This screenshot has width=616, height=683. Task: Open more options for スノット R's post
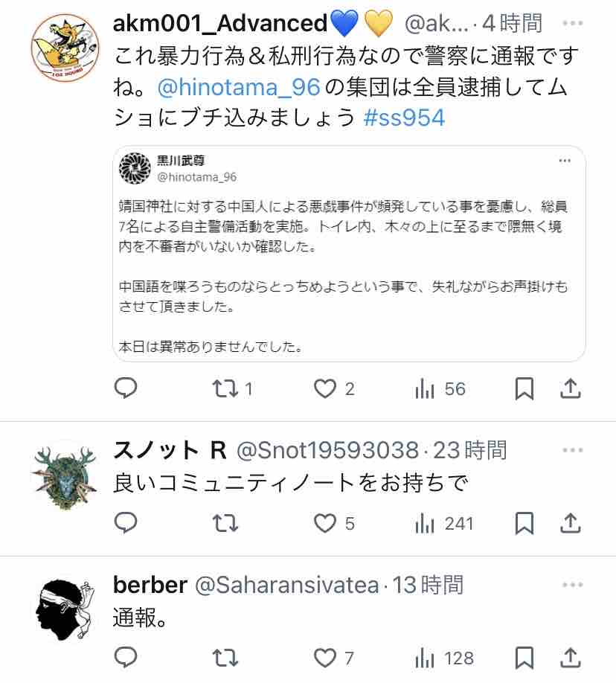[x=572, y=450]
